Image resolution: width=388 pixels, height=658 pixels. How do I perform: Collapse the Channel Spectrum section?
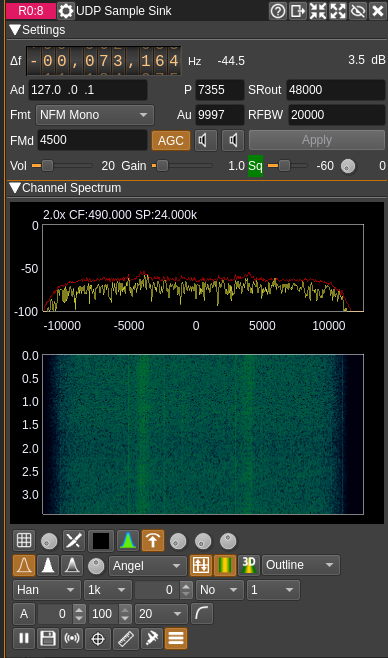pos(15,188)
